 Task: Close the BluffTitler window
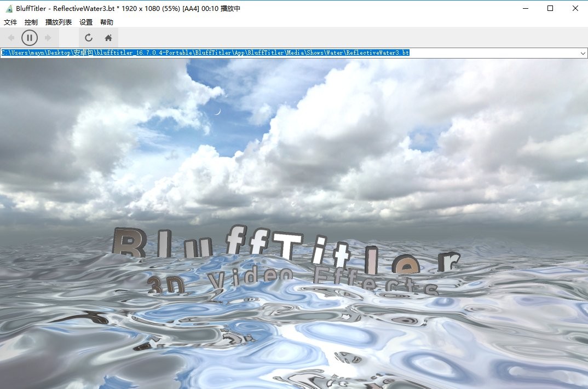[574, 8]
